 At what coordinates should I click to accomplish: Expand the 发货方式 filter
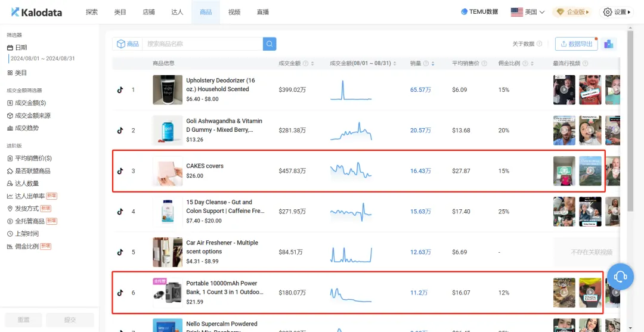29,209
